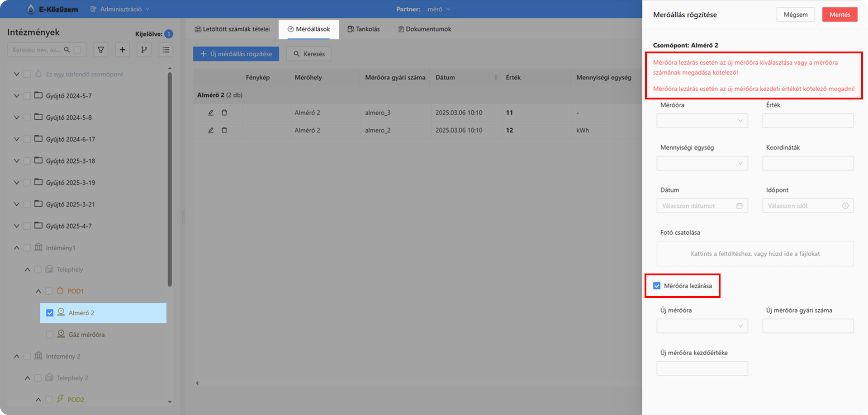The height and width of the screenshot is (415, 868).
Task: Edit the almero_3 meter reading row
Action: 211,113
